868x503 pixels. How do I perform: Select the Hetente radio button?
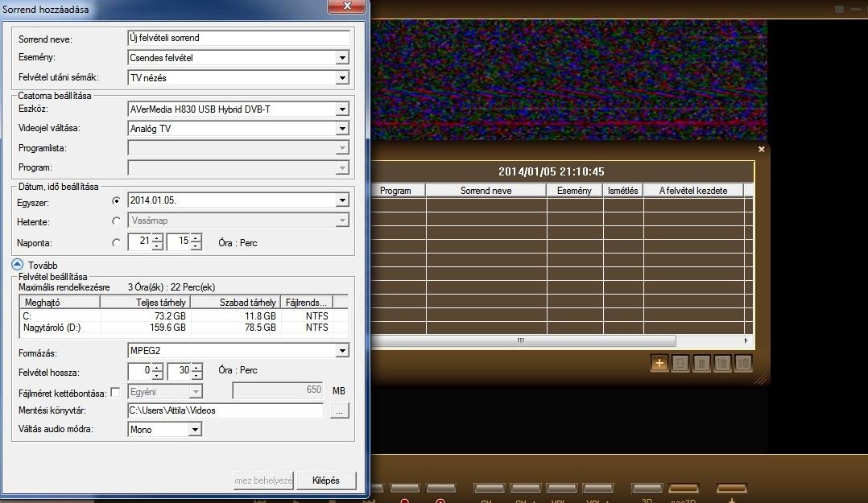116,221
